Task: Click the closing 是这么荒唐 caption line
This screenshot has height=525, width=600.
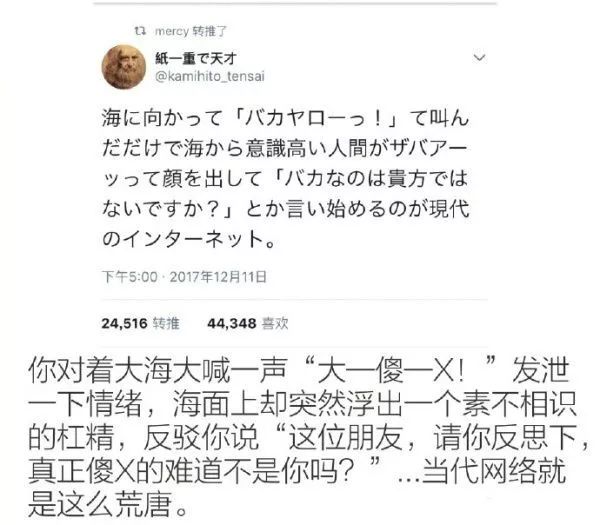Action: pos(109,504)
